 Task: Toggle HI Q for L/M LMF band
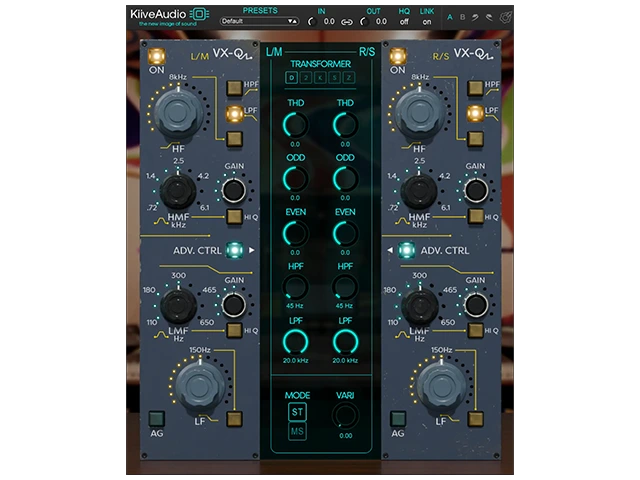[x=234, y=330]
